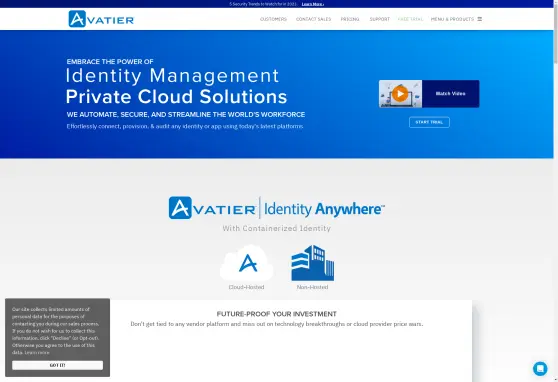Play the video with the orange play icon
The image size is (558, 382).
pyautogui.click(x=400, y=94)
